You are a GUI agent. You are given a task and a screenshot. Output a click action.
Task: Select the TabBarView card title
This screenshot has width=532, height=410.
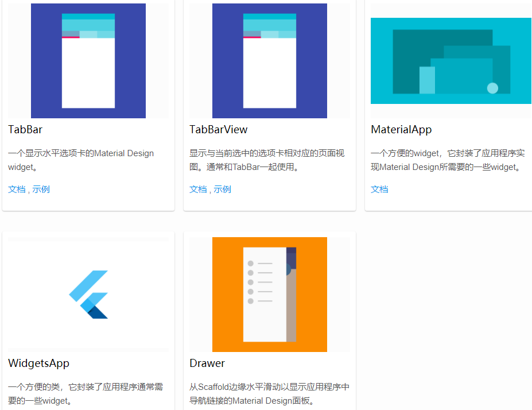pyautogui.click(x=219, y=129)
